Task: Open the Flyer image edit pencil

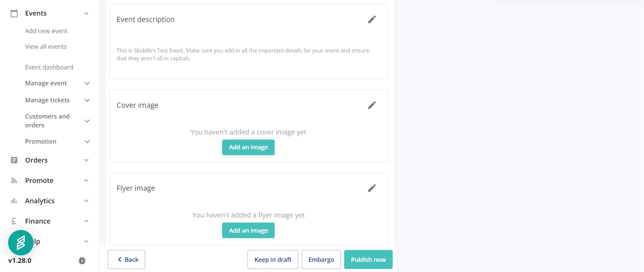Action: pyautogui.click(x=372, y=188)
